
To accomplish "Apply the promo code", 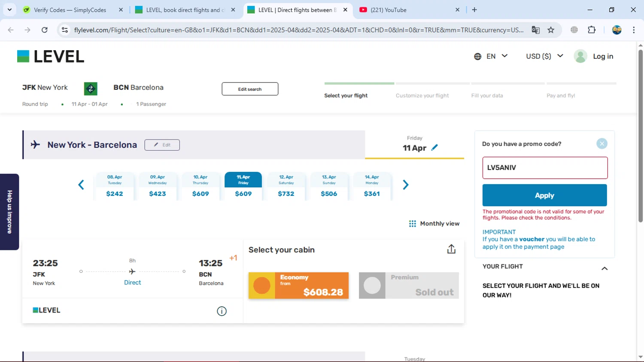I will pyautogui.click(x=544, y=195).
